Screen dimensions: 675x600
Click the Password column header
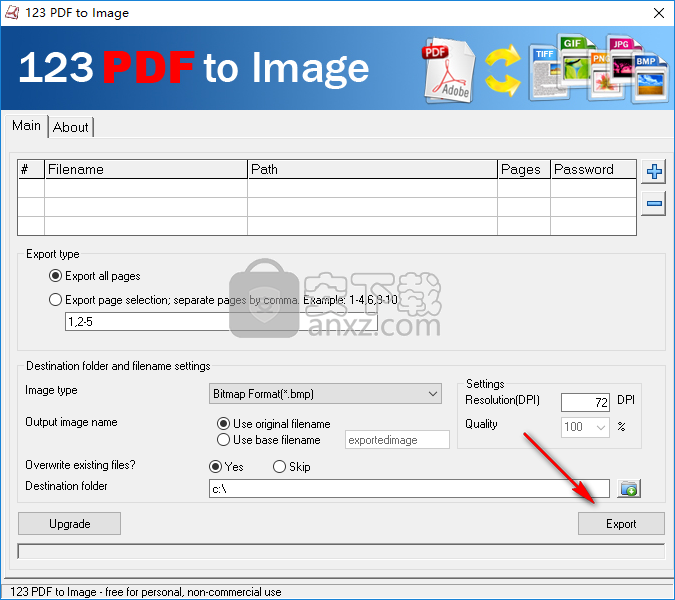point(593,169)
